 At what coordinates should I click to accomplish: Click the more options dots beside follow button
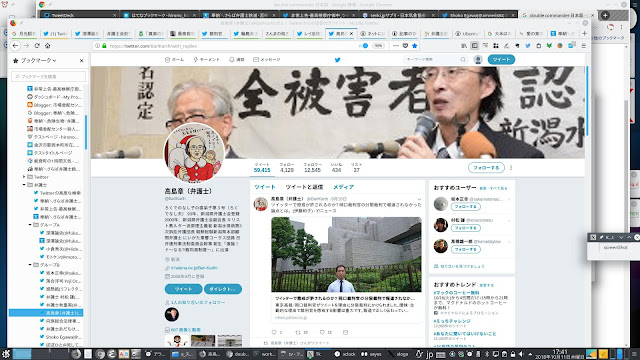tap(511, 168)
